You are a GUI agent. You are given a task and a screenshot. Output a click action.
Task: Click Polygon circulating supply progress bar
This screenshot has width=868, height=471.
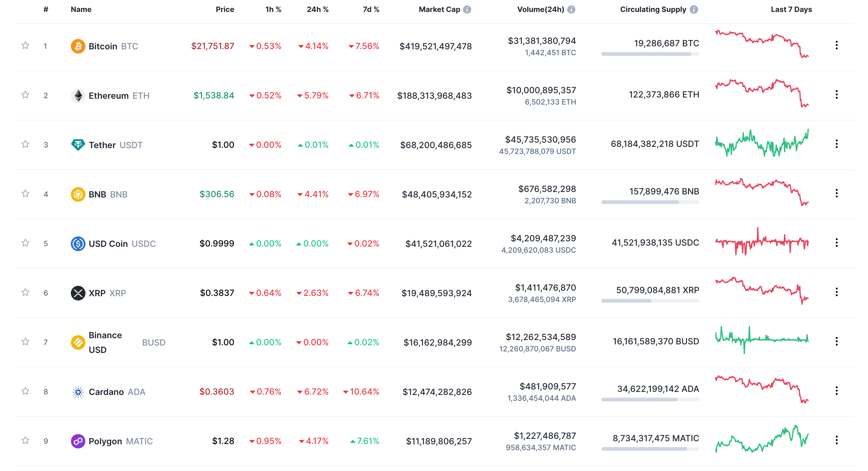click(x=650, y=449)
